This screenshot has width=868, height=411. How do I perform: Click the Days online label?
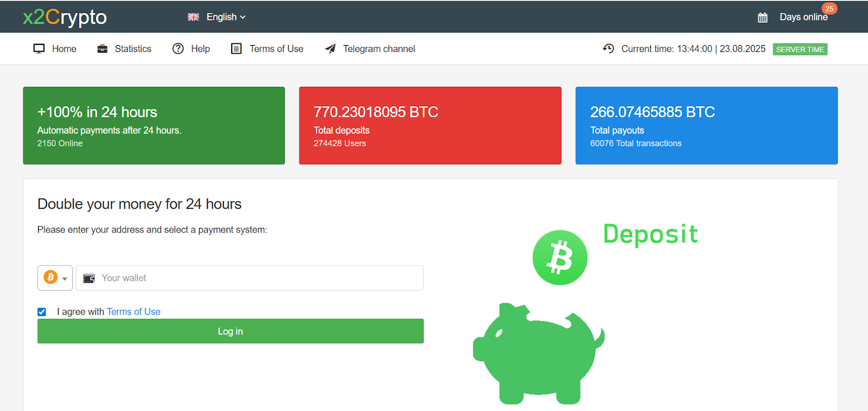point(803,17)
